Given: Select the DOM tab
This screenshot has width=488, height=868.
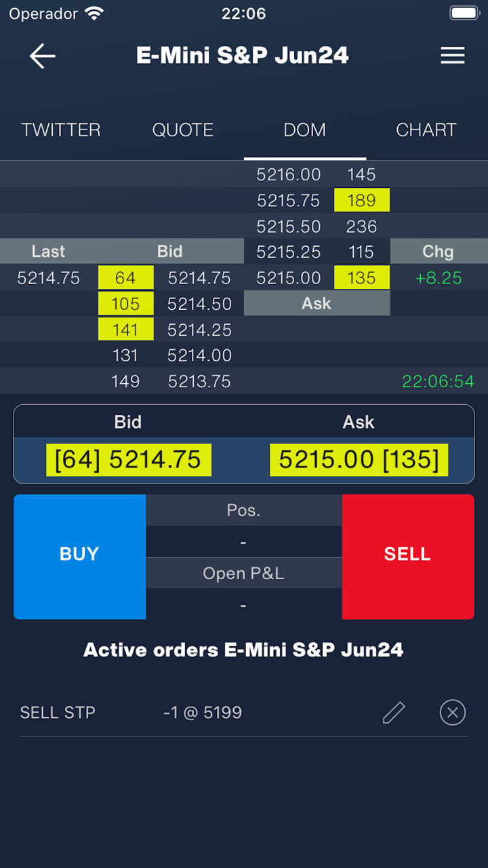Looking at the screenshot, I should 304,130.
